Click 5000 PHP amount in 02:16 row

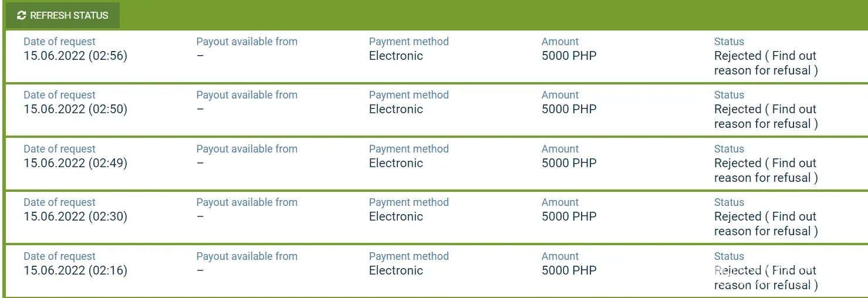coord(569,271)
